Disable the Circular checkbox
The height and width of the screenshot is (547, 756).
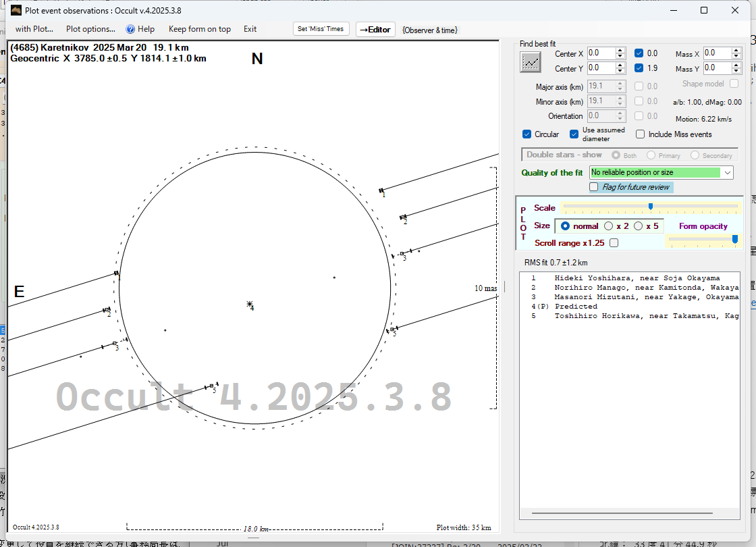527,134
